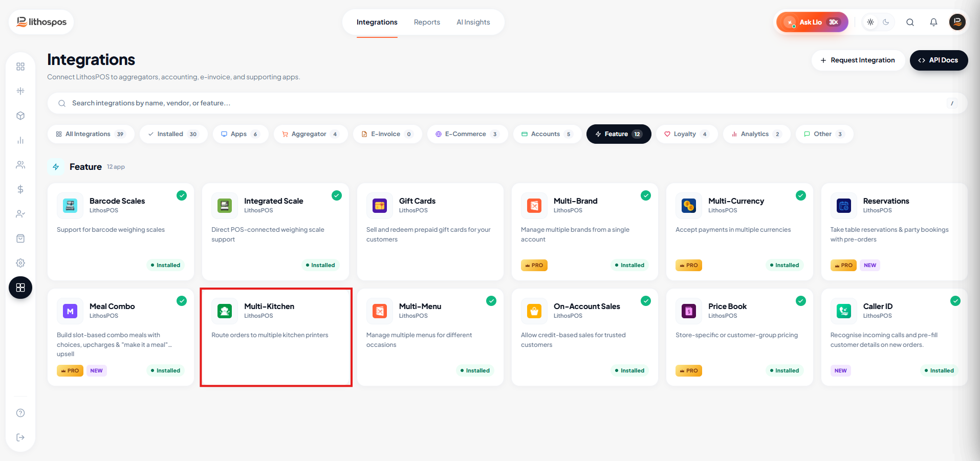Click the Multi-Menu app icon
The width and height of the screenshot is (980, 461).
[380, 311]
